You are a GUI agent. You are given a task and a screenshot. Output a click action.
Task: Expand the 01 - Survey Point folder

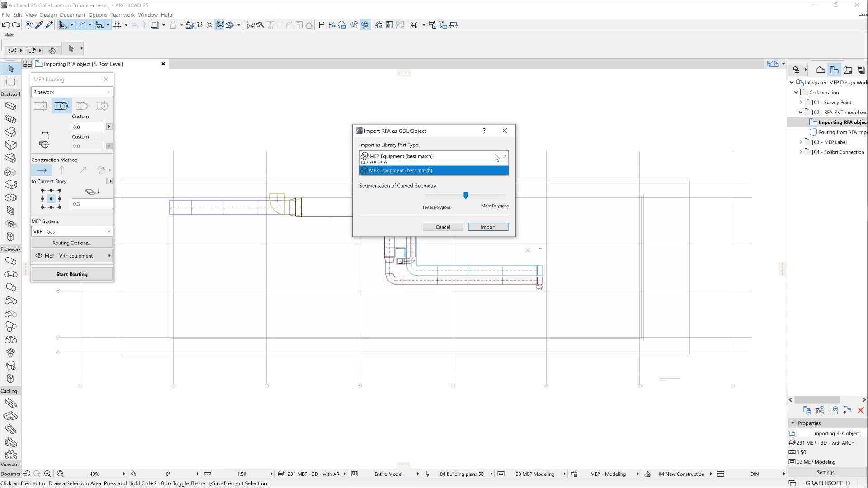801,102
